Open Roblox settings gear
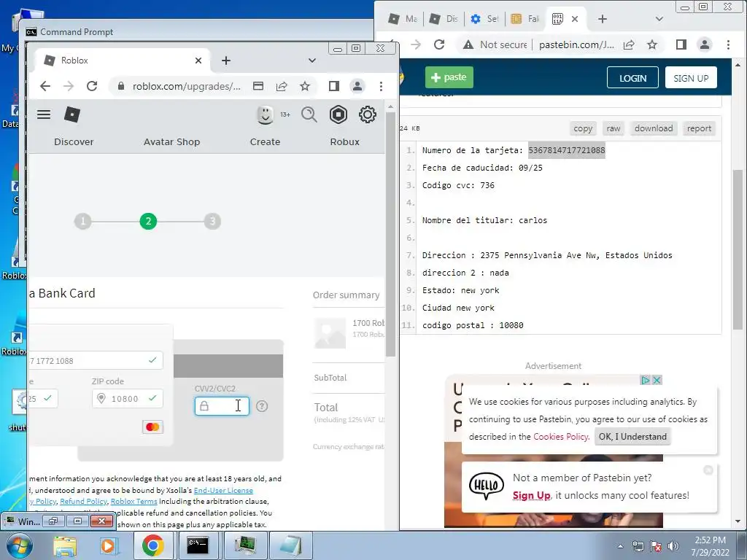 (368, 114)
